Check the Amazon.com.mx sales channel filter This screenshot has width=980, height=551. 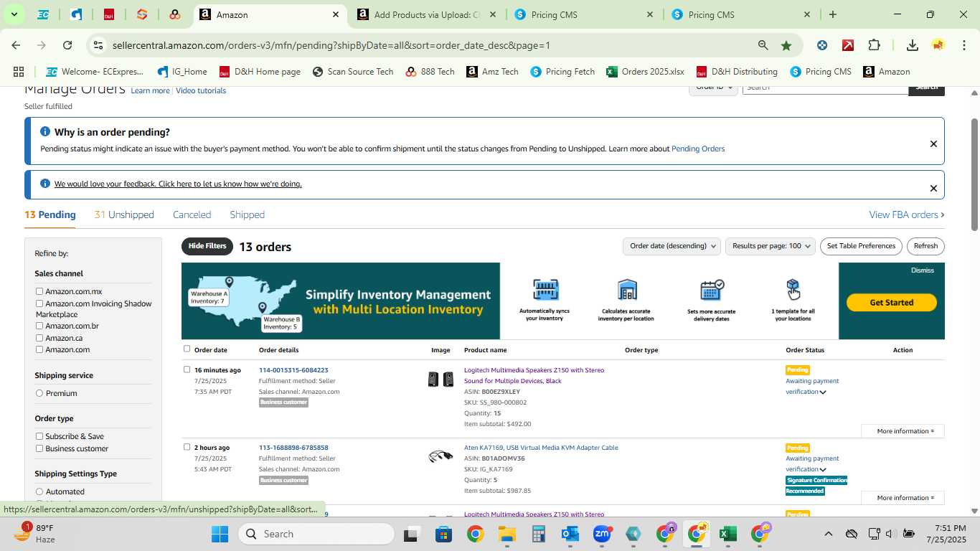coord(39,291)
